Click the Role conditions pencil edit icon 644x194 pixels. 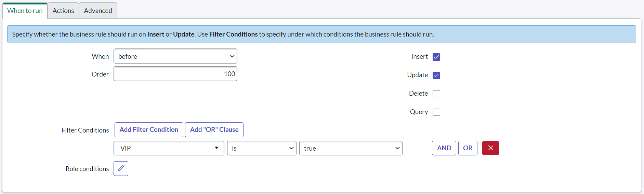121,168
